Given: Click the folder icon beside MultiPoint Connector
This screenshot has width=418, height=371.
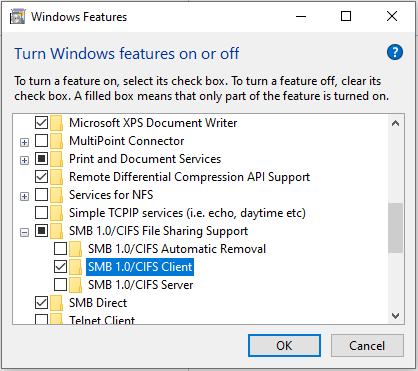Looking at the screenshot, I should pyautogui.click(x=56, y=141).
